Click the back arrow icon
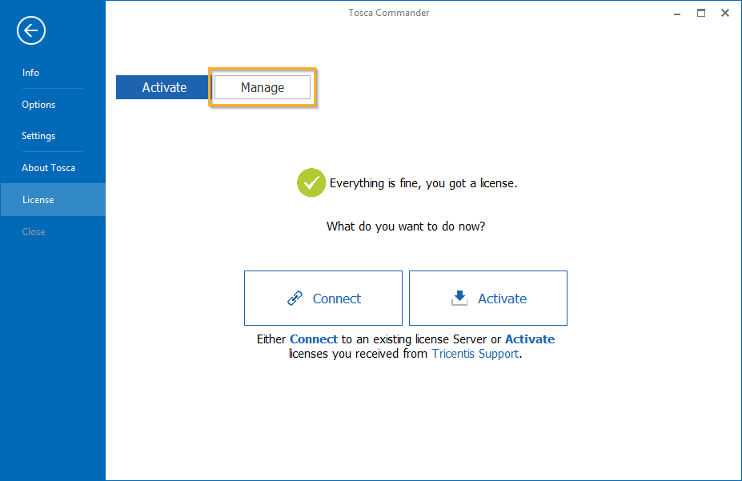Screen dimensions: 742x481 31,31
